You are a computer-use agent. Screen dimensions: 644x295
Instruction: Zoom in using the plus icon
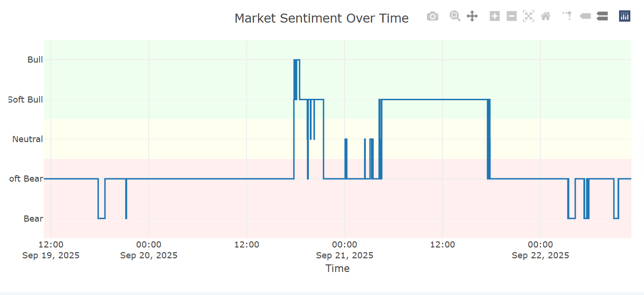tap(495, 16)
